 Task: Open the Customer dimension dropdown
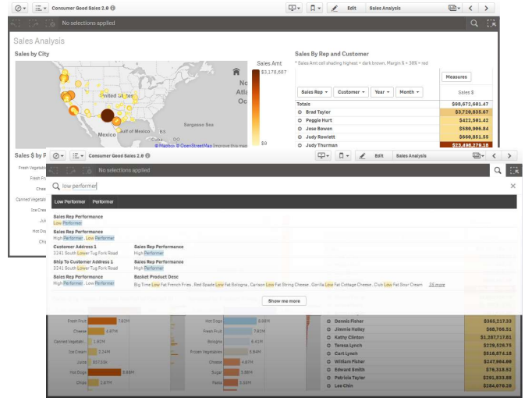pyautogui.click(x=351, y=92)
